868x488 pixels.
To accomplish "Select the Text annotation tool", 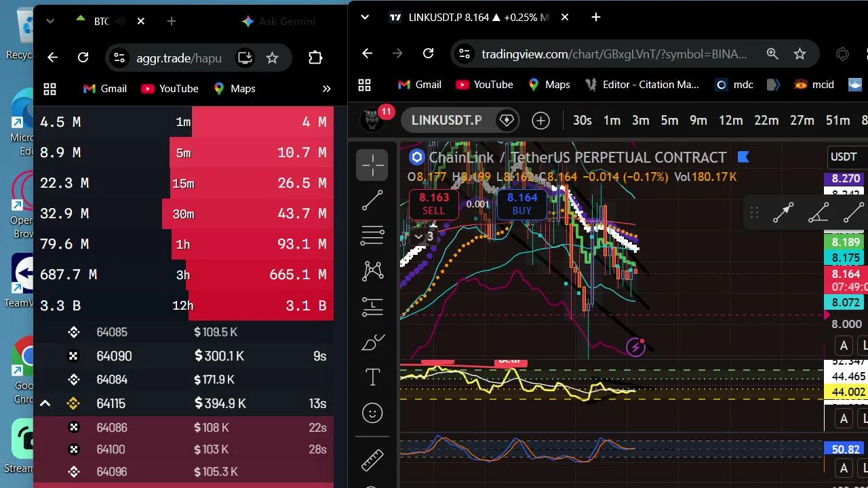I will [372, 378].
